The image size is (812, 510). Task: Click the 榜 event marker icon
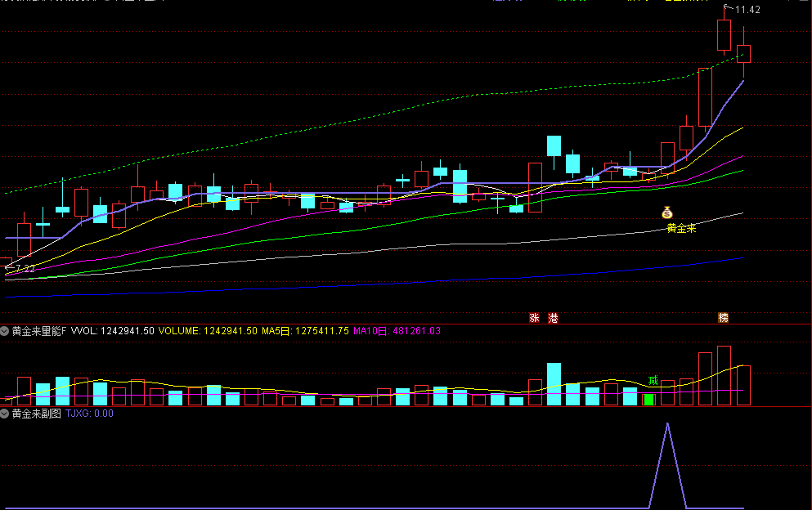(723, 318)
